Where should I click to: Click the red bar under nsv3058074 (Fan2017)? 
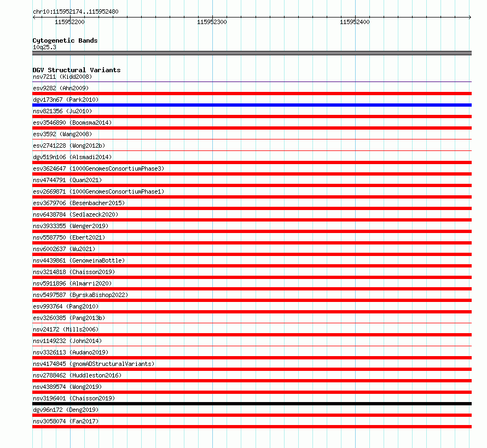coord(252,427)
